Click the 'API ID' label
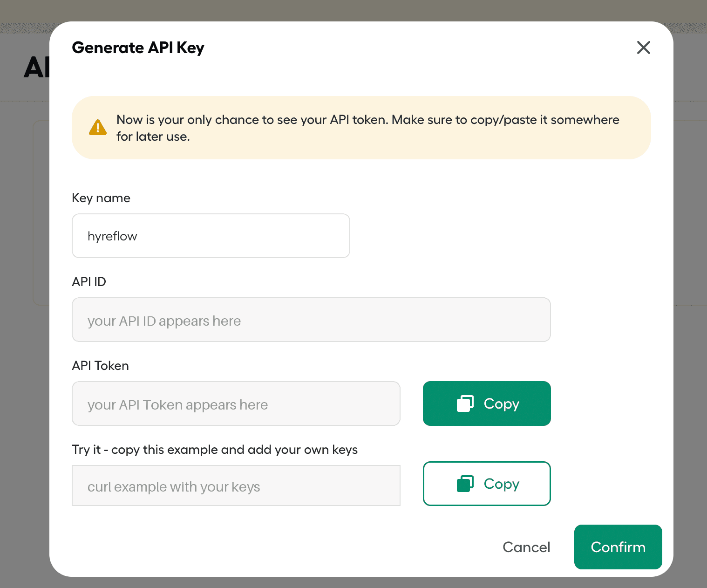 coord(89,282)
